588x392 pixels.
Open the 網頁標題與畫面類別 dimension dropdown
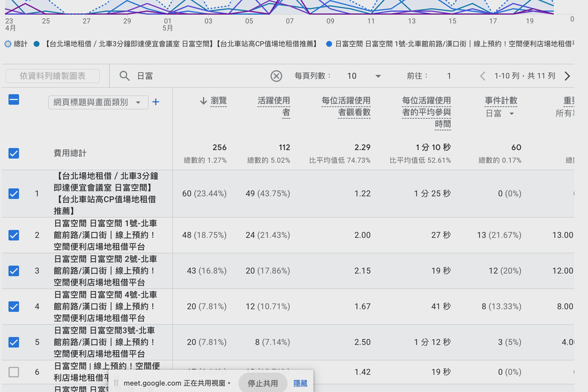98,102
